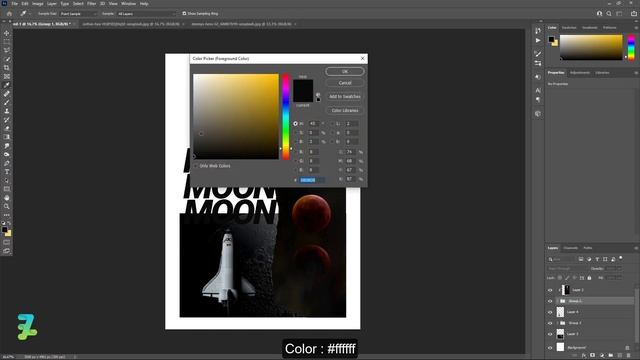Expand the highlighted group in Layers panel
Screen dimensions: 640x360
tap(558, 301)
